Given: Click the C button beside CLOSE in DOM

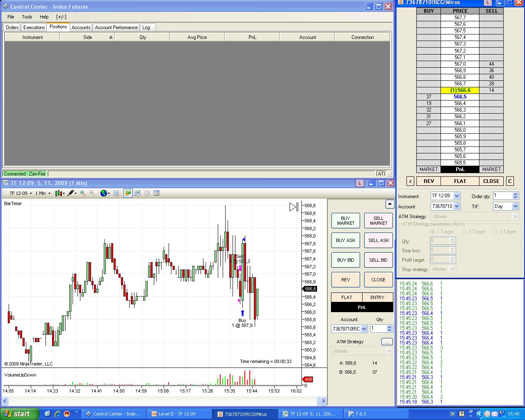Looking at the screenshot, I should click(x=510, y=181).
